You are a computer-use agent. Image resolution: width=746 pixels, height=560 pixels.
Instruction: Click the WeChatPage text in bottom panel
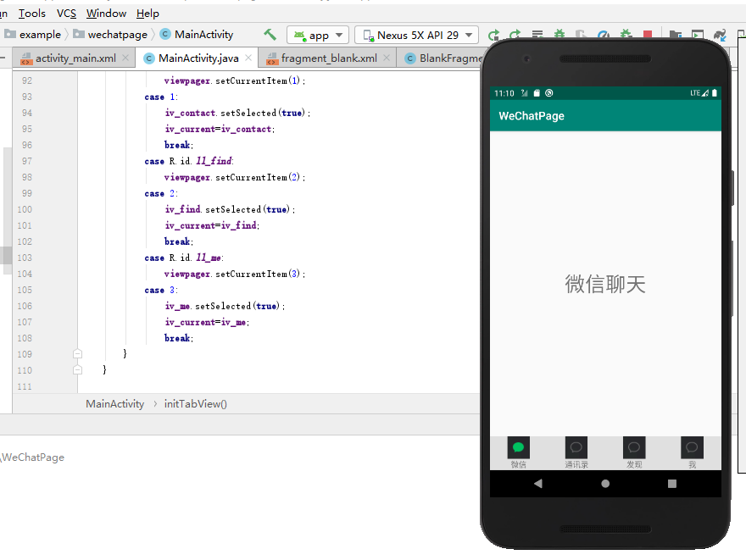pyautogui.click(x=33, y=457)
